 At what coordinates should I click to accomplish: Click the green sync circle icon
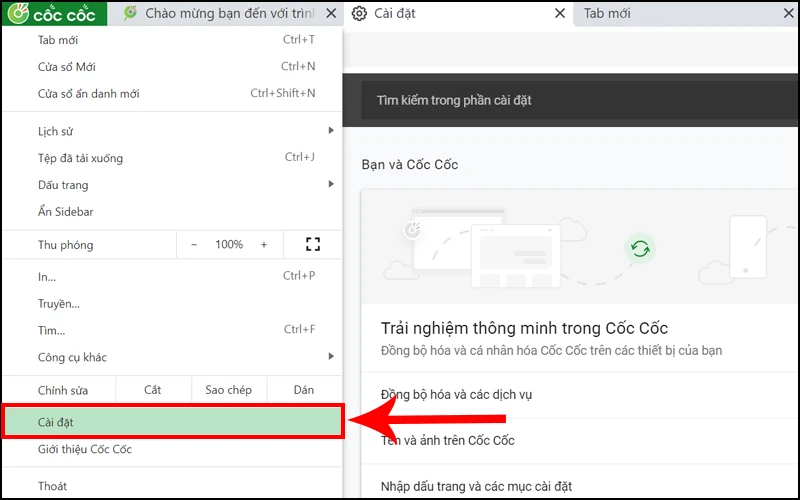640,249
